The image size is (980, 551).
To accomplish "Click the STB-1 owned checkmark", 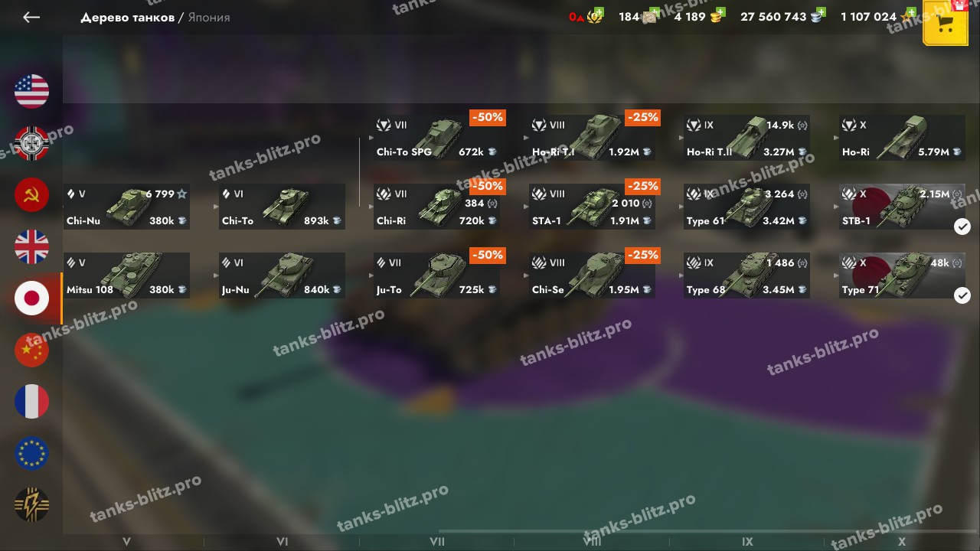I will click(962, 227).
